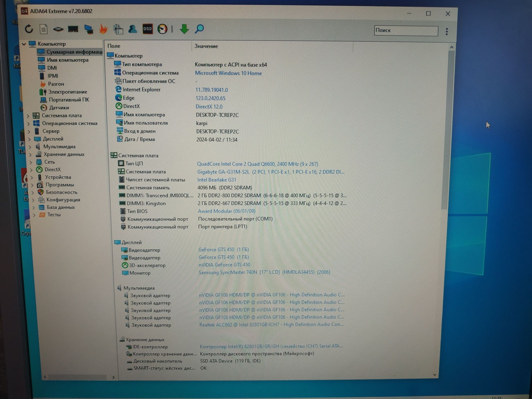Expand the Хранение данных tree node
The height and width of the screenshot is (399, 532).
click(x=30, y=155)
